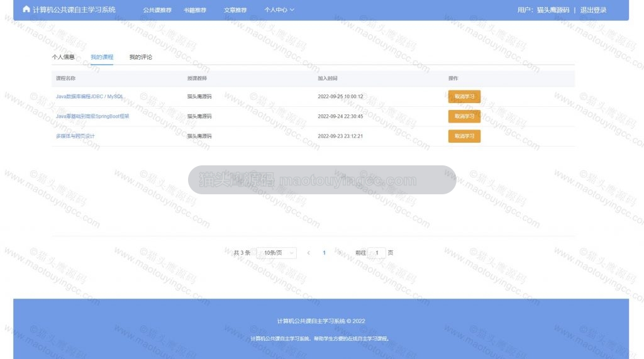This screenshot has width=644, height=359.
Task: Switch to the 个人信息 tab
Action: [x=64, y=57]
